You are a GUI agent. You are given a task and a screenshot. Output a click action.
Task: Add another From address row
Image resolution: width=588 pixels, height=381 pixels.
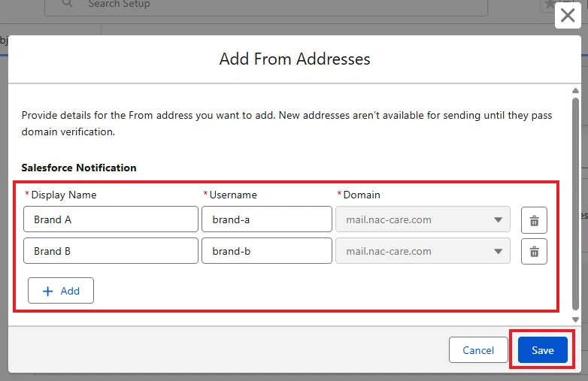[61, 290]
